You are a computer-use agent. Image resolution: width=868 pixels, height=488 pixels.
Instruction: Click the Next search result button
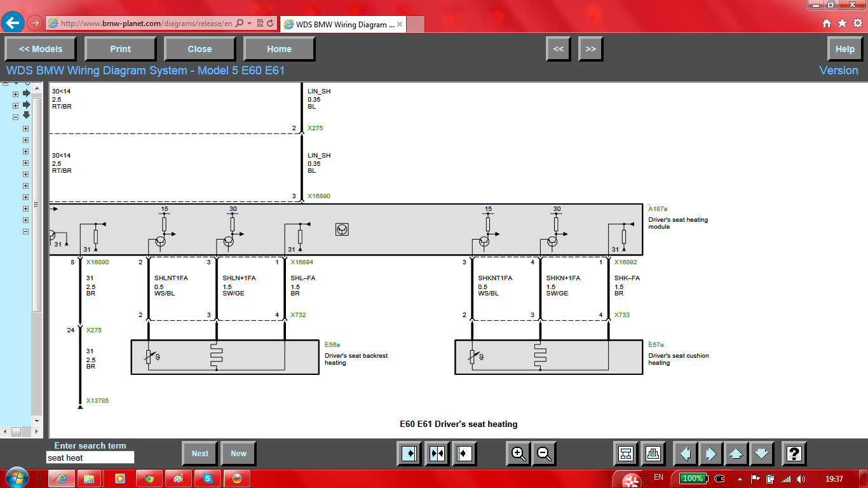200,454
